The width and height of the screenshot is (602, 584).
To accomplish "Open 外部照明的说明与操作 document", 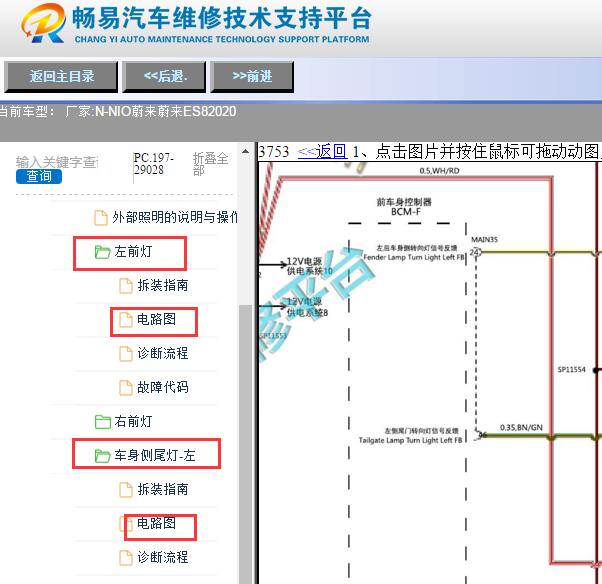I will coord(175,217).
